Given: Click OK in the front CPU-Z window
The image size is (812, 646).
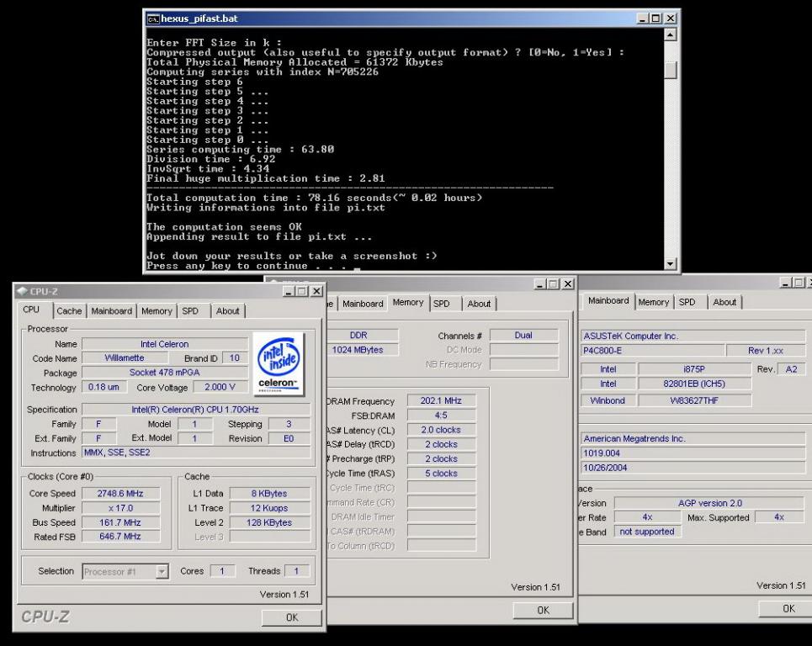Looking at the screenshot, I should click(x=291, y=617).
